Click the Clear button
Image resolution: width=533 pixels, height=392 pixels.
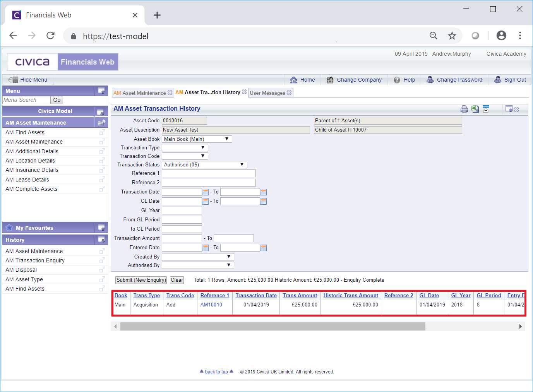tap(177, 280)
